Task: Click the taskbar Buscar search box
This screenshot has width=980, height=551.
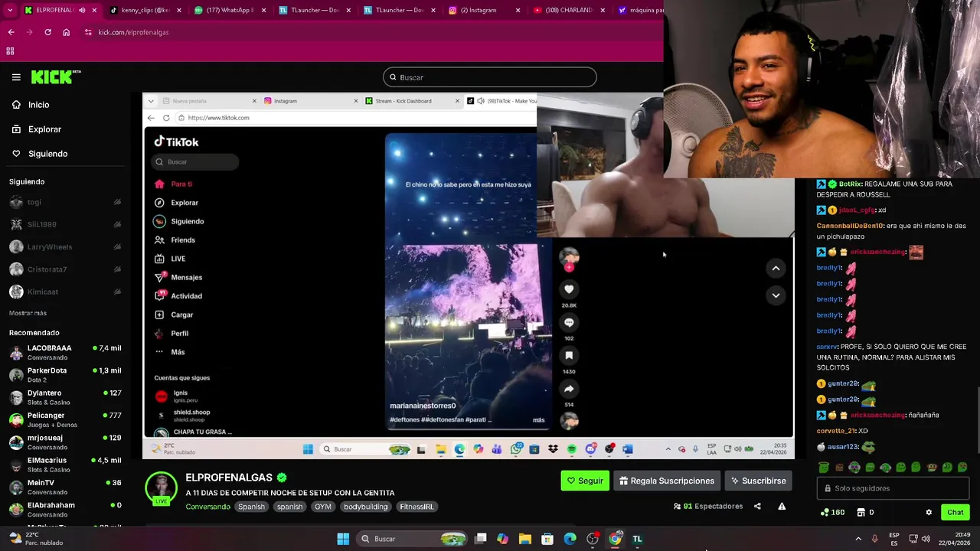Action: point(413,539)
